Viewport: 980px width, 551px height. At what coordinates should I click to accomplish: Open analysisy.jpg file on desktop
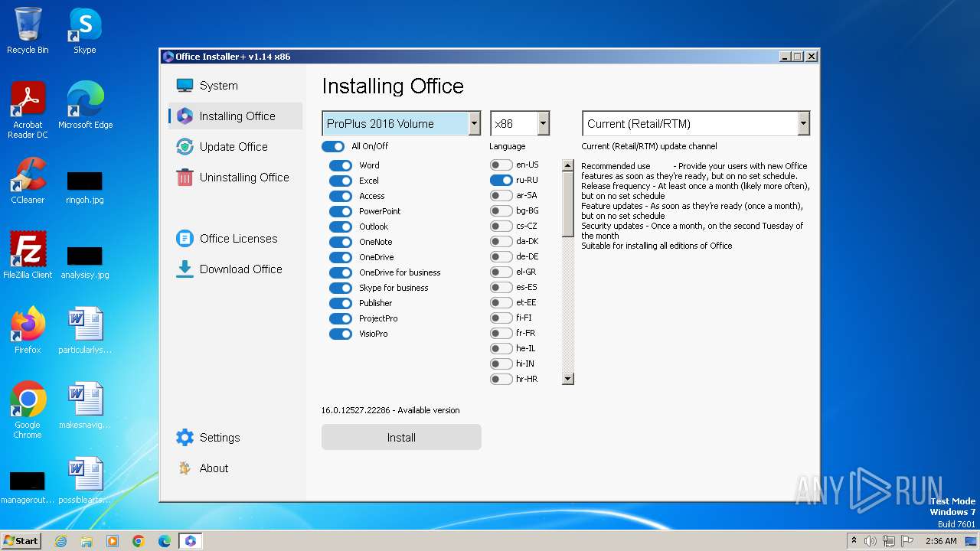pyautogui.click(x=84, y=262)
